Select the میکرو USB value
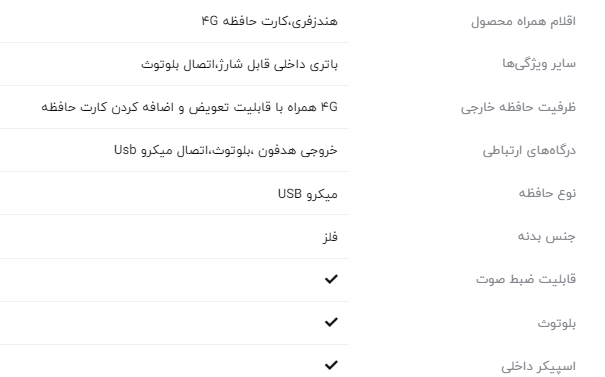 coord(308,194)
